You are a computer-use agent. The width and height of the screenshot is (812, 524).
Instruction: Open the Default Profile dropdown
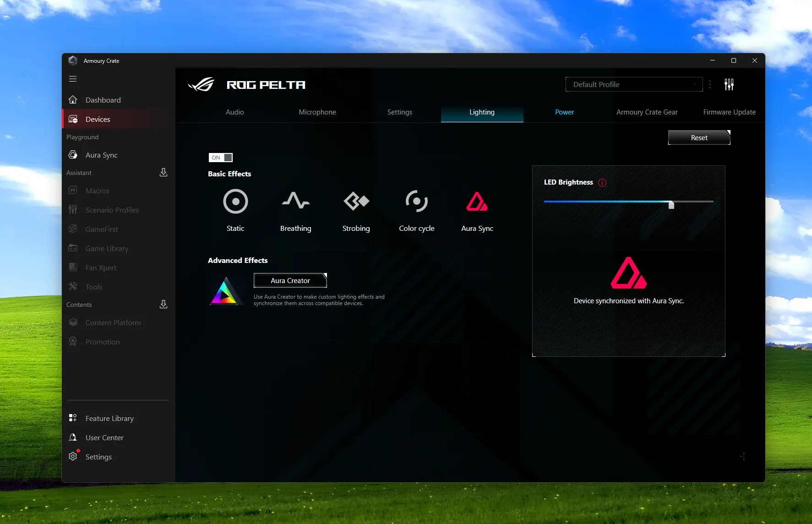634,85
